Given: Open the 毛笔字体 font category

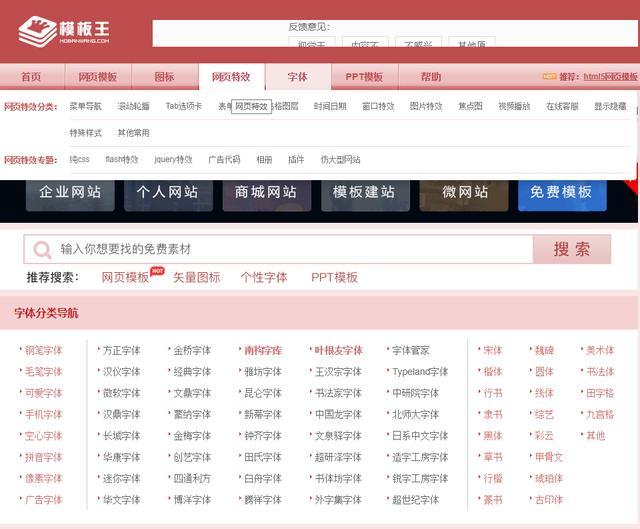Looking at the screenshot, I should point(43,372).
